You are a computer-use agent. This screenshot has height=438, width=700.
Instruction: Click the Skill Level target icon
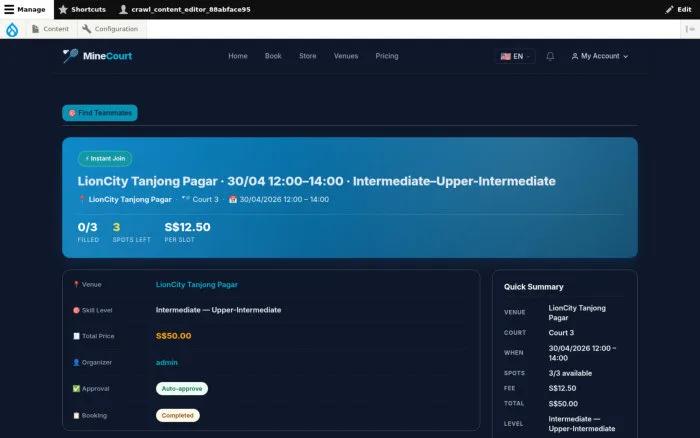pos(76,310)
